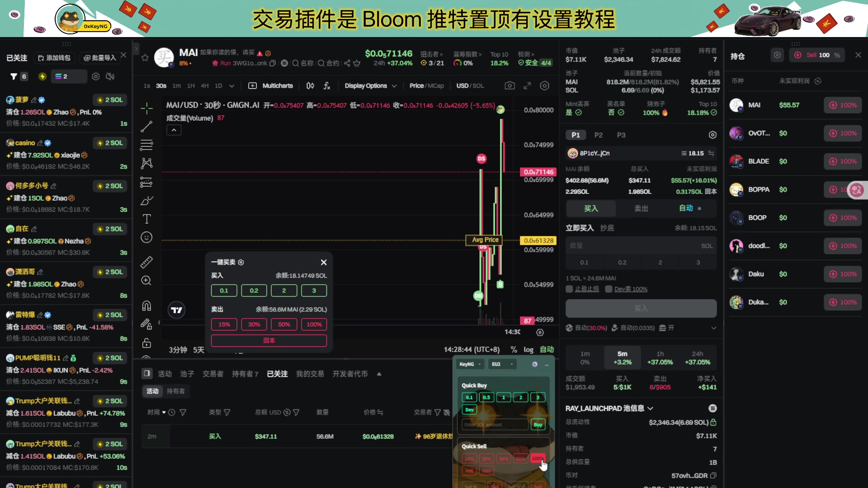
Task: Click the SOL amount input field
Action: point(641,246)
